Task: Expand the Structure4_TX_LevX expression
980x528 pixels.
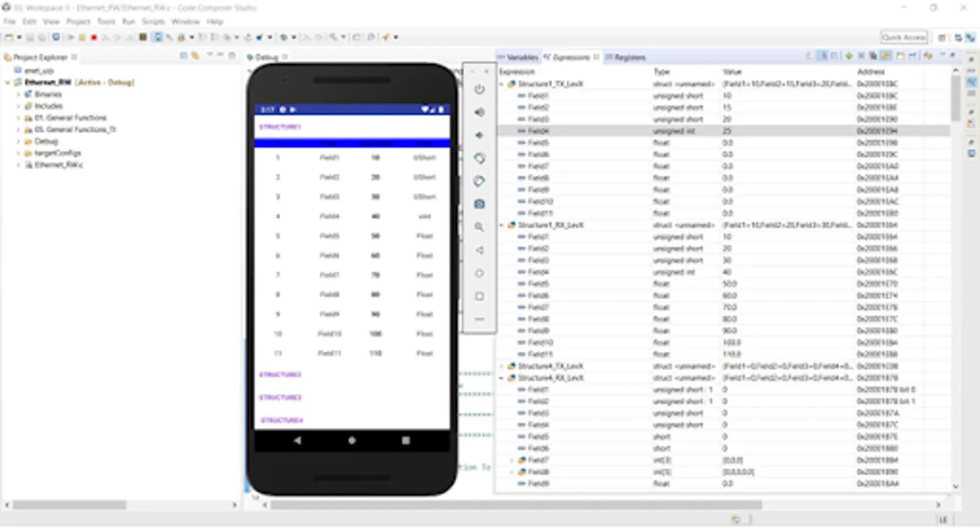Action: 502,366
